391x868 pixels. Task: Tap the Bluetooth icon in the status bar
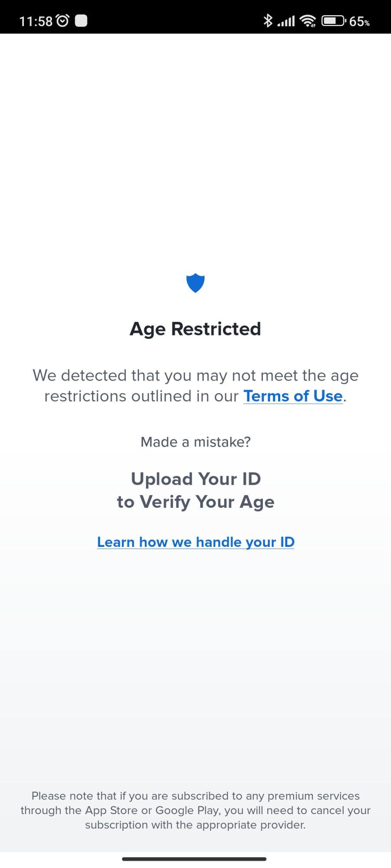[268, 20]
